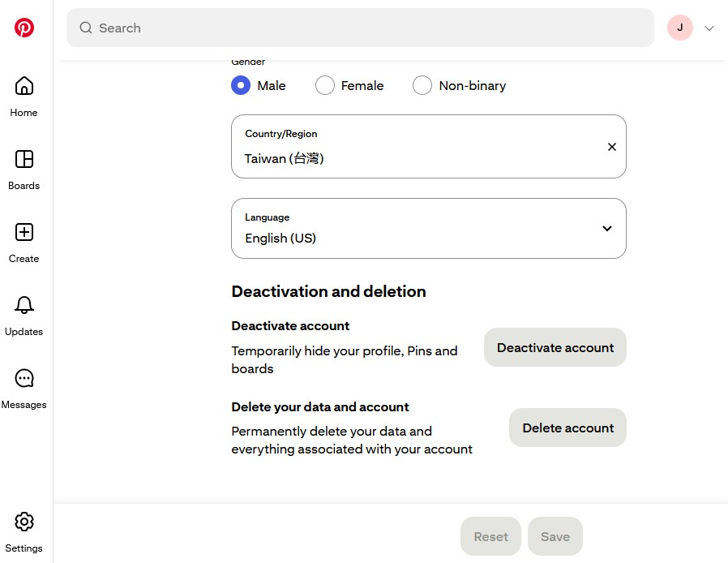
Task: Click the Create icon
Action: tap(24, 232)
